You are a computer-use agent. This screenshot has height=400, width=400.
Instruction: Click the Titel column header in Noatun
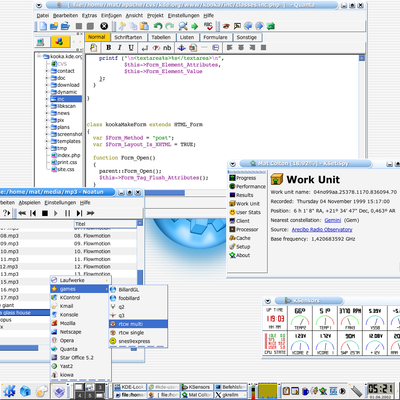pos(105,224)
